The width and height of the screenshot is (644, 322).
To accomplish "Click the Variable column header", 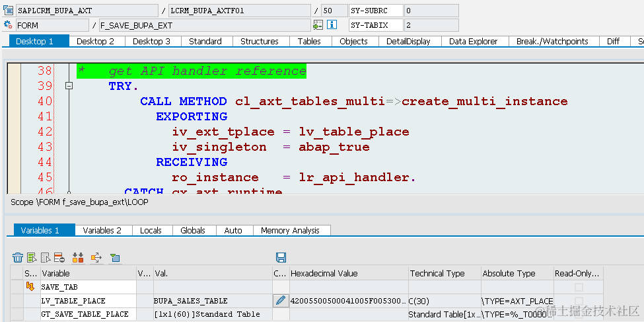I will 89,274.
